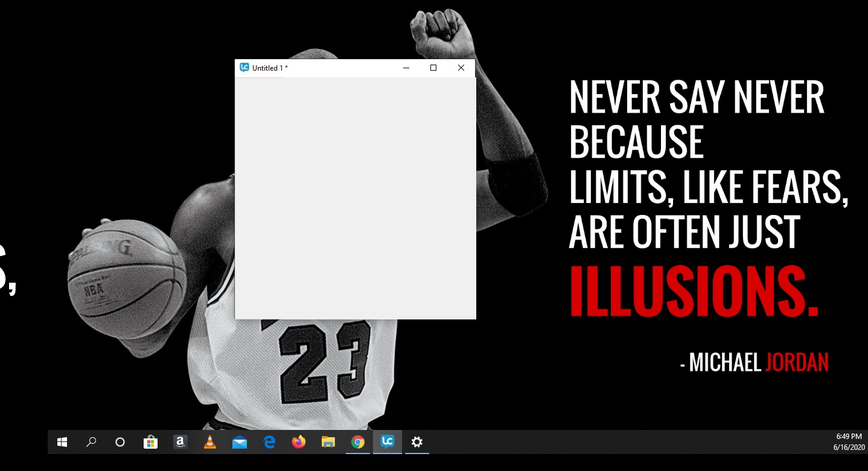Switch to Google Chrome in taskbar
Viewport: 868px width, 471px height.
click(358, 442)
